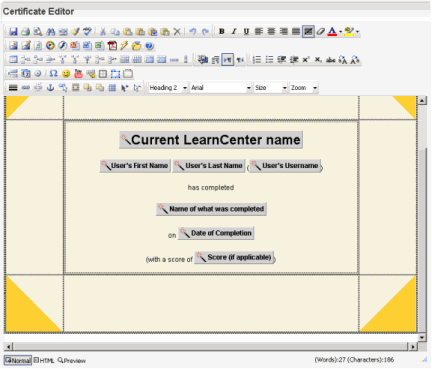The width and height of the screenshot is (432, 369).
Task: Click the Save icon in toolbar
Action: coord(13,32)
